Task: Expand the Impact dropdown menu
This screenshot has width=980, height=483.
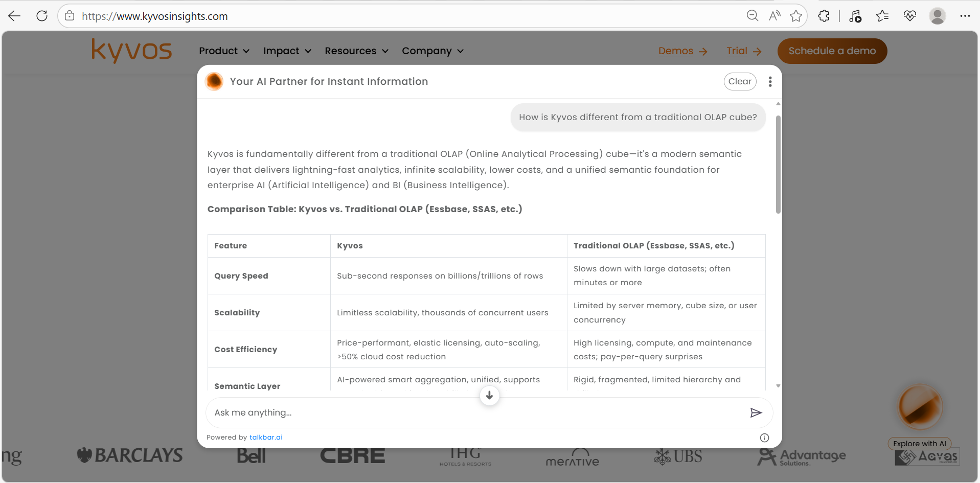Action: point(287,51)
